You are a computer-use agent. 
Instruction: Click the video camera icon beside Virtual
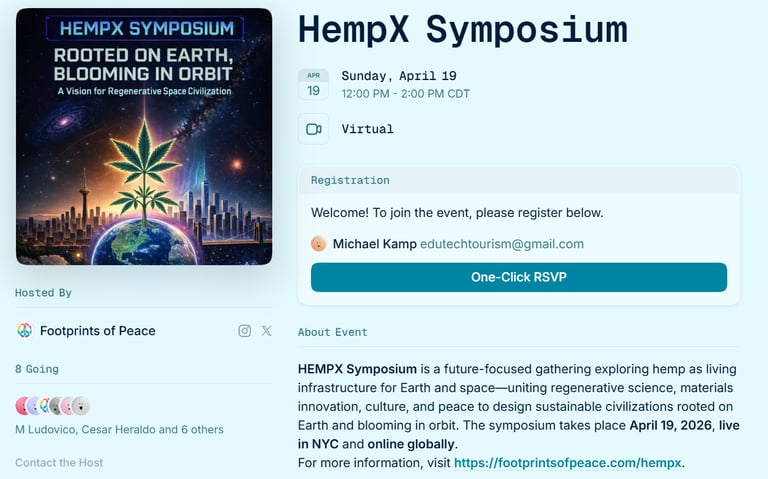pos(313,129)
